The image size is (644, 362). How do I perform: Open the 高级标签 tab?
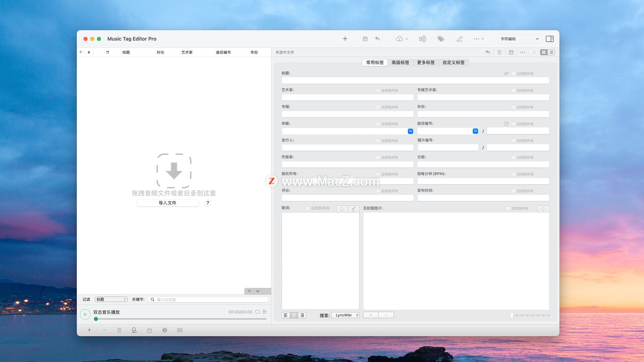point(400,63)
